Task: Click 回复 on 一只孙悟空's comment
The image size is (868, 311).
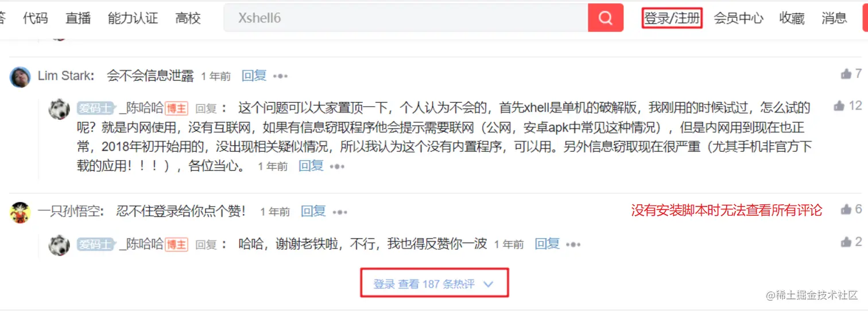Action: (313, 211)
